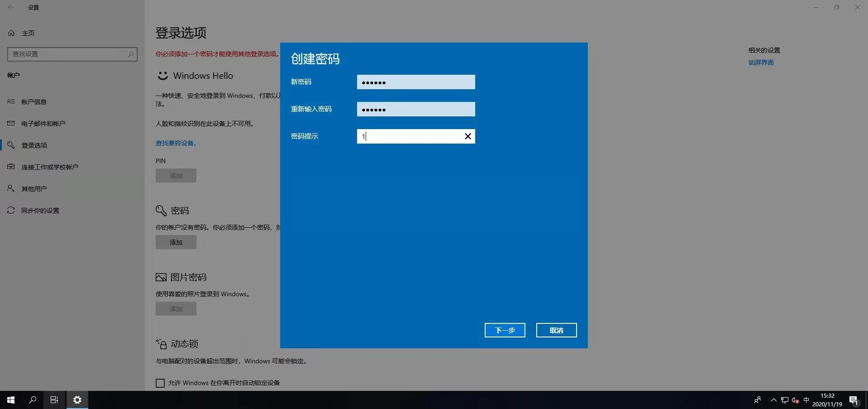Open taskbar search magnifier
868x409 pixels.
click(33, 400)
